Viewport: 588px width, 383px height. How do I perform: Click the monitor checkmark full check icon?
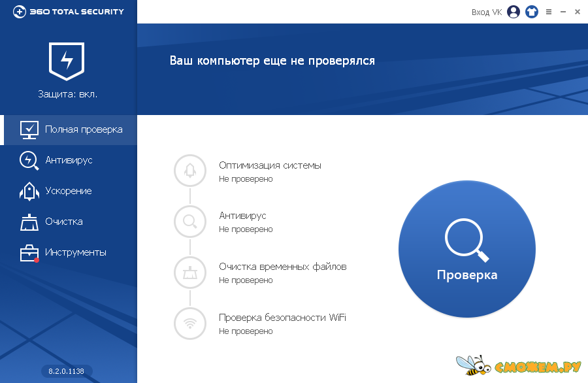[29, 130]
